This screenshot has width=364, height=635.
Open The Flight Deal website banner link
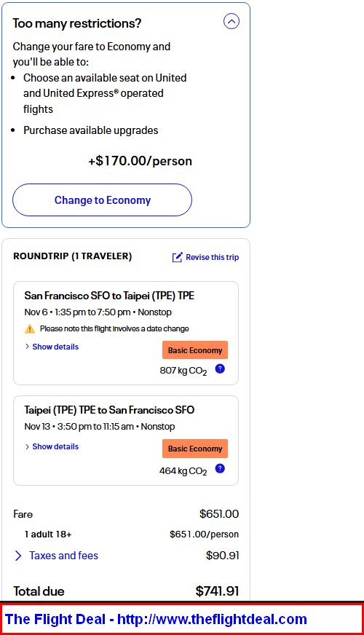point(156,619)
